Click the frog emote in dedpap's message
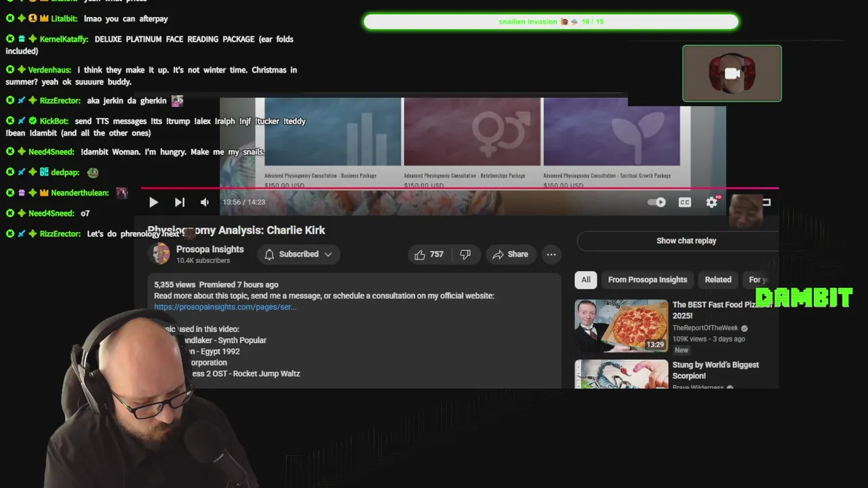This screenshot has height=488, width=868. tap(92, 173)
